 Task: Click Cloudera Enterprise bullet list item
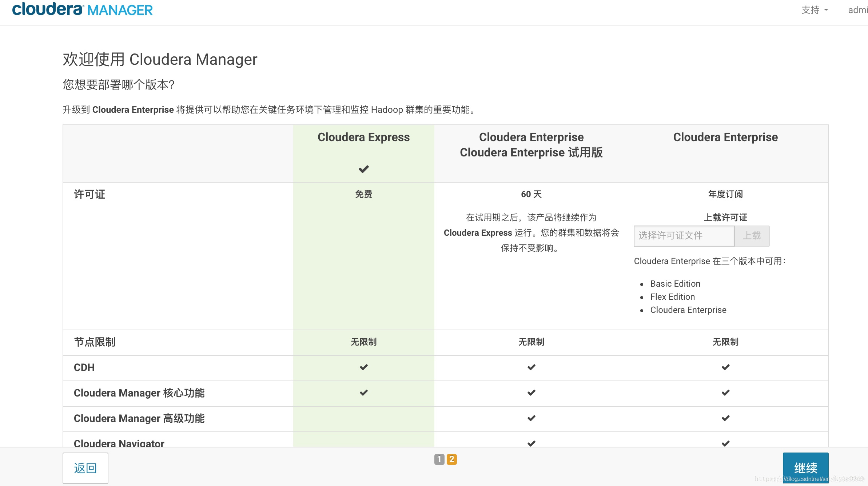pos(688,310)
